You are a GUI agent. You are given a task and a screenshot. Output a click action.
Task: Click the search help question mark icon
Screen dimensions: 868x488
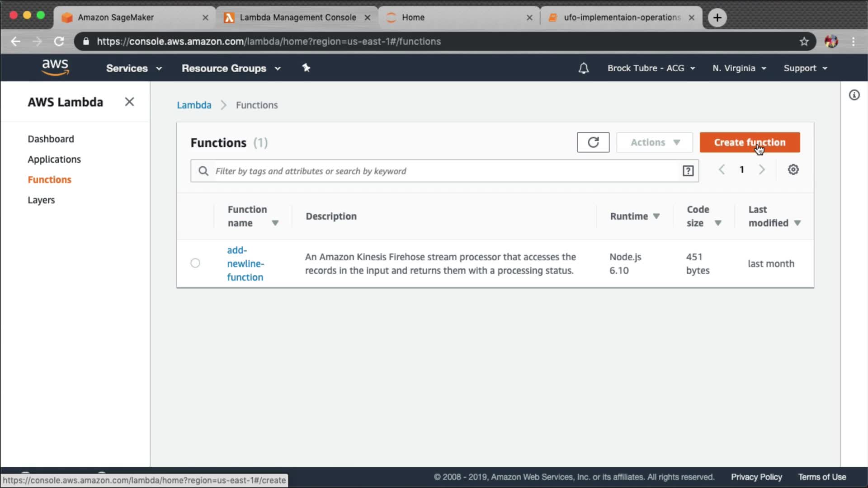point(688,171)
